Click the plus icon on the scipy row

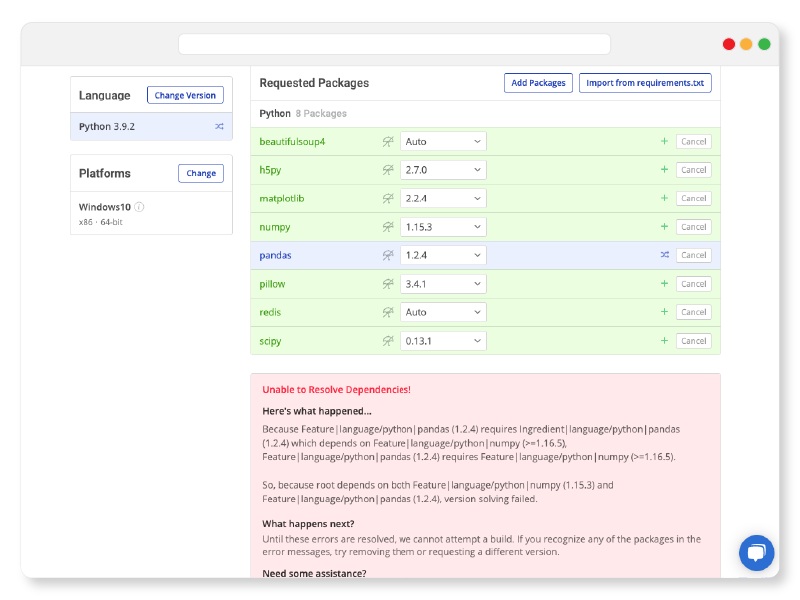point(663,340)
